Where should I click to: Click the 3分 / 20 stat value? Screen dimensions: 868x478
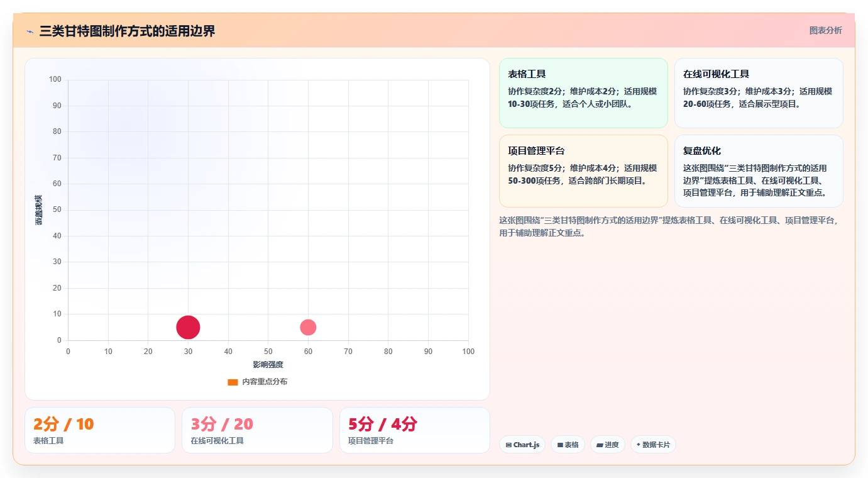point(222,424)
